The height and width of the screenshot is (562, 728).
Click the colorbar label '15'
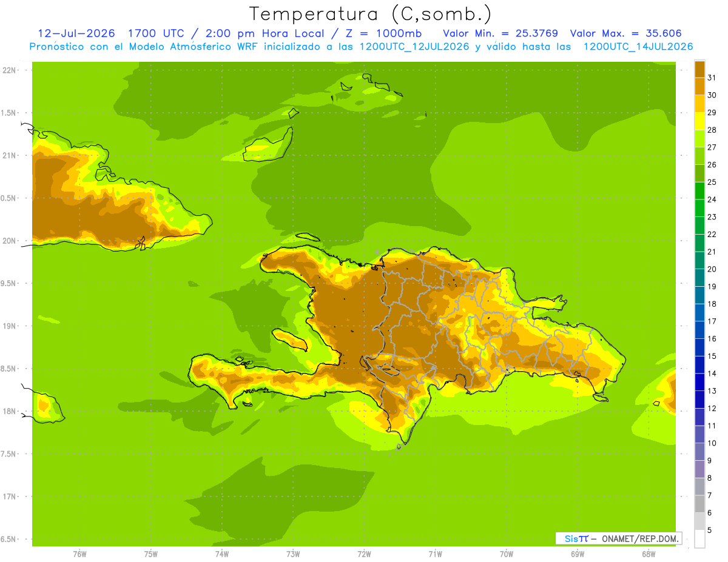click(712, 356)
